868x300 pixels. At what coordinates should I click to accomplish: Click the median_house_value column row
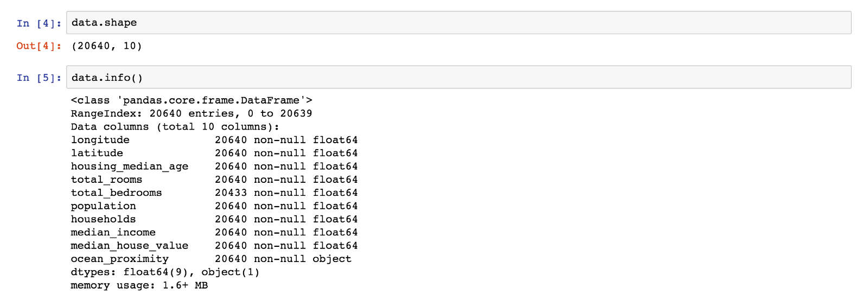tap(214, 246)
